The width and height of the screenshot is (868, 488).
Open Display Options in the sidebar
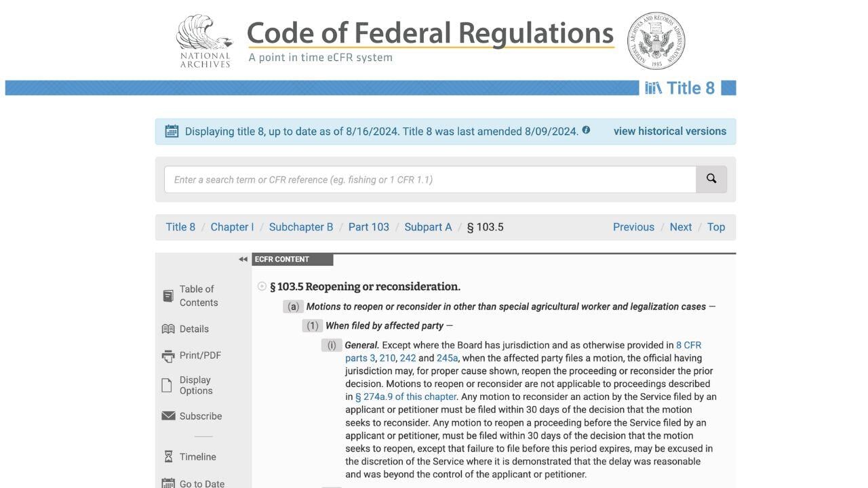pos(195,385)
